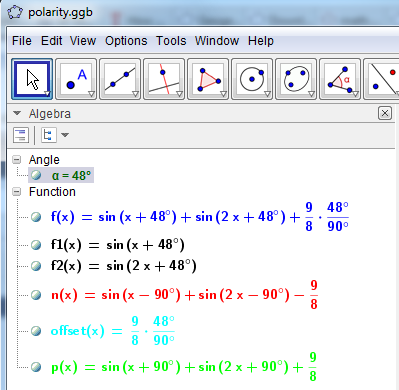Toggle visibility of angle α = 48°
This screenshot has width=399, height=390.
pyautogui.click(x=36, y=175)
